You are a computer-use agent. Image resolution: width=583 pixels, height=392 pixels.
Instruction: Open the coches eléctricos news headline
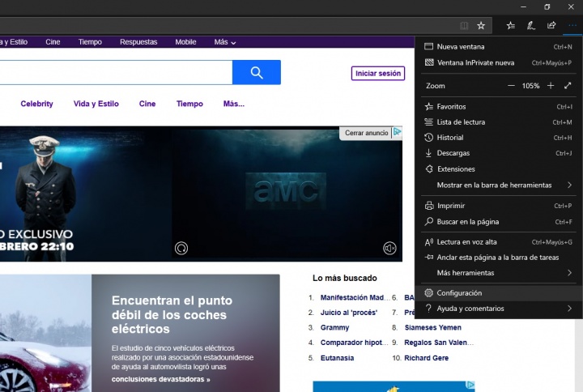pos(172,314)
